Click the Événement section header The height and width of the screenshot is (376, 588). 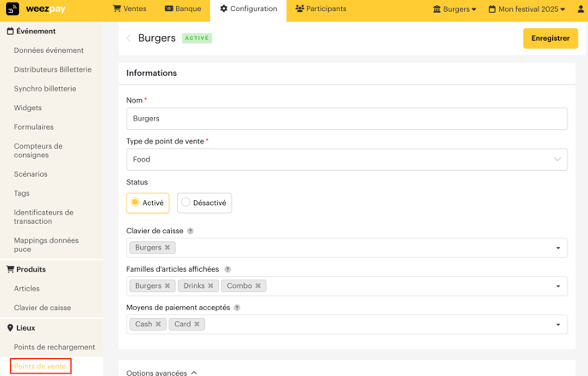31,31
